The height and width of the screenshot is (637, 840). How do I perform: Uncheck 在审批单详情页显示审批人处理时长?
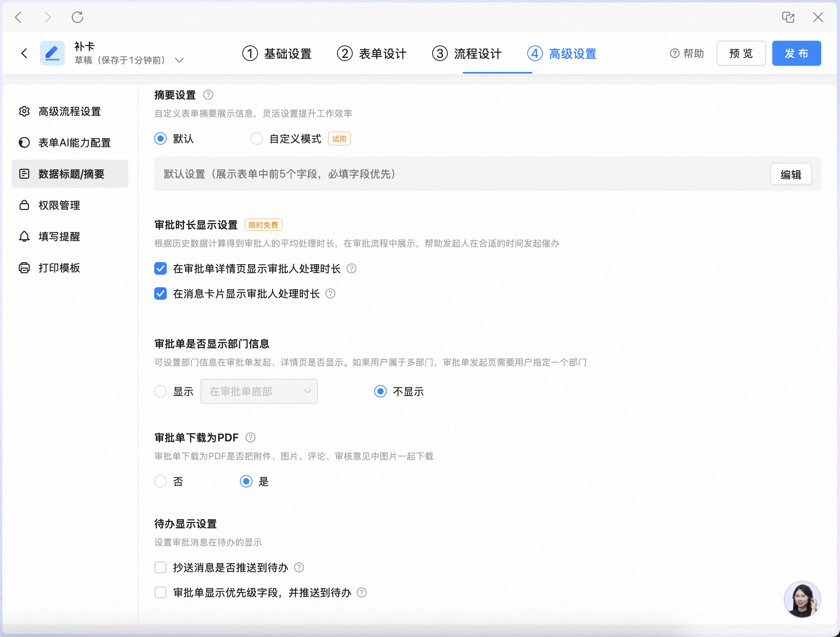(x=160, y=268)
